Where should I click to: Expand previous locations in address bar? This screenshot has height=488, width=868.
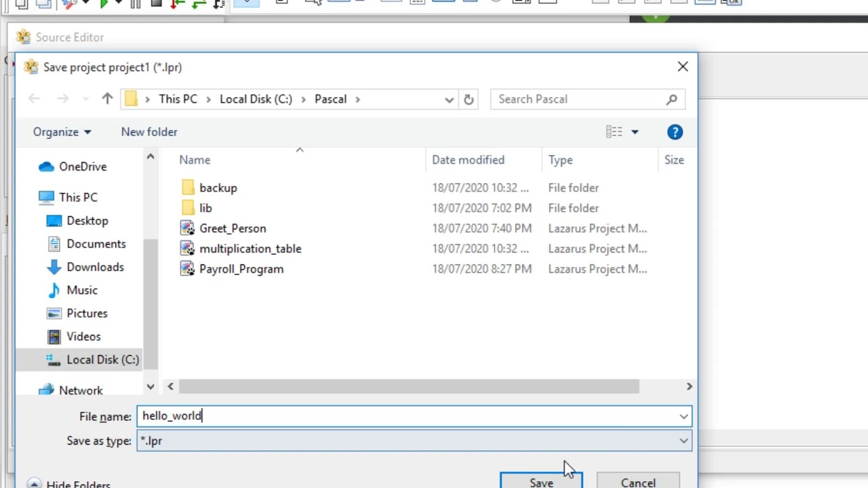[x=449, y=100]
